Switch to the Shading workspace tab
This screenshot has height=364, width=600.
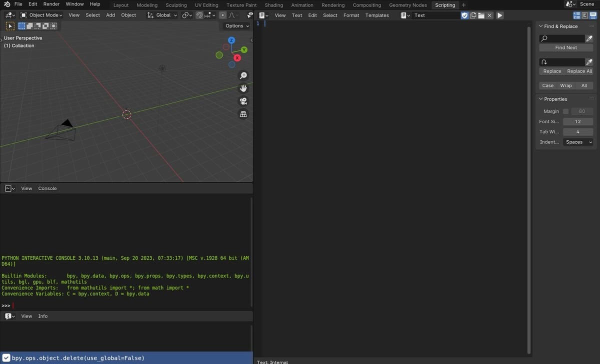pyautogui.click(x=274, y=5)
